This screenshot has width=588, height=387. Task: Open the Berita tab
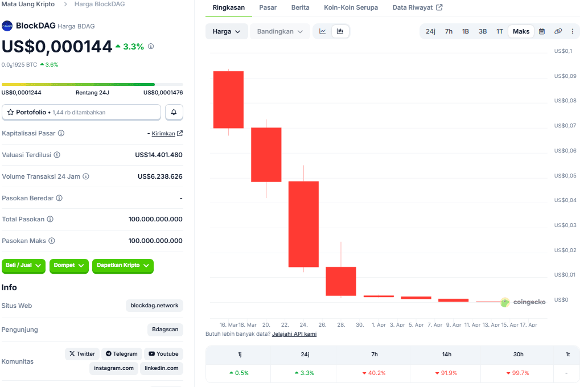coord(300,7)
